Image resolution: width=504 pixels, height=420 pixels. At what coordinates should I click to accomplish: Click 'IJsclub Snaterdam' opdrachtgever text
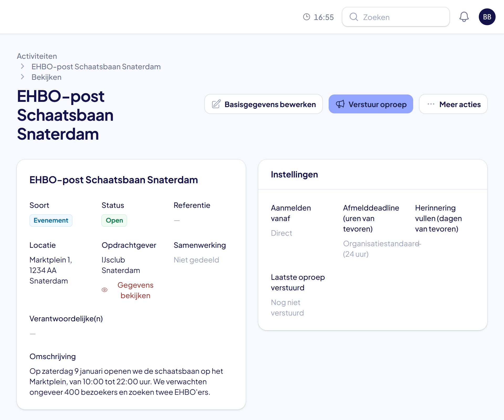120,265
